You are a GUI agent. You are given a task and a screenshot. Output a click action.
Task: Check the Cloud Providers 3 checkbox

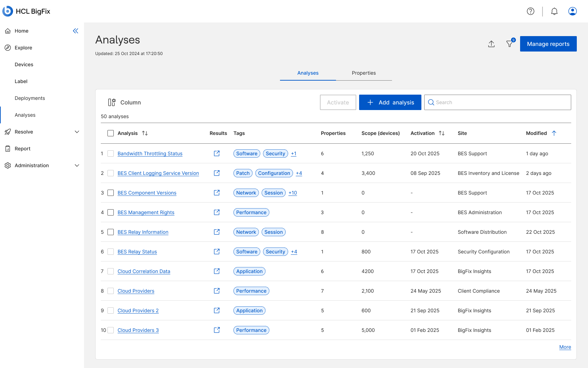coord(111,330)
